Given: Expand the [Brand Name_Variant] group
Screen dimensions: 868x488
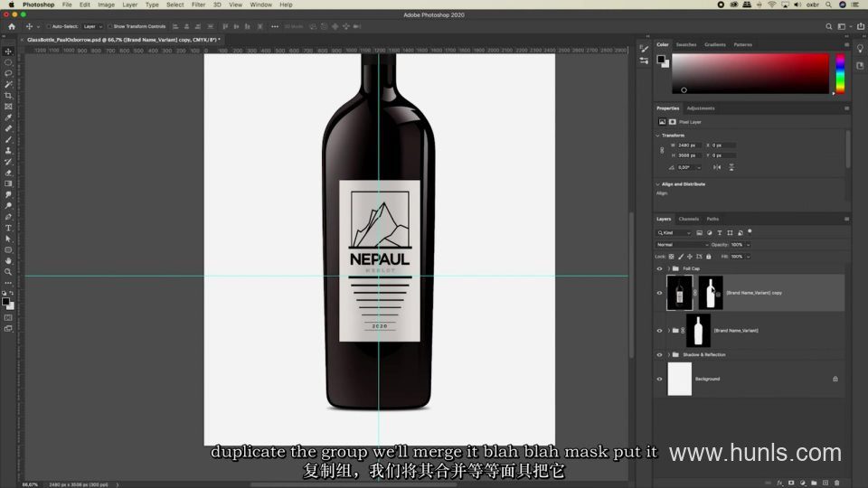Looking at the screenshot, I should click(669, 331).
